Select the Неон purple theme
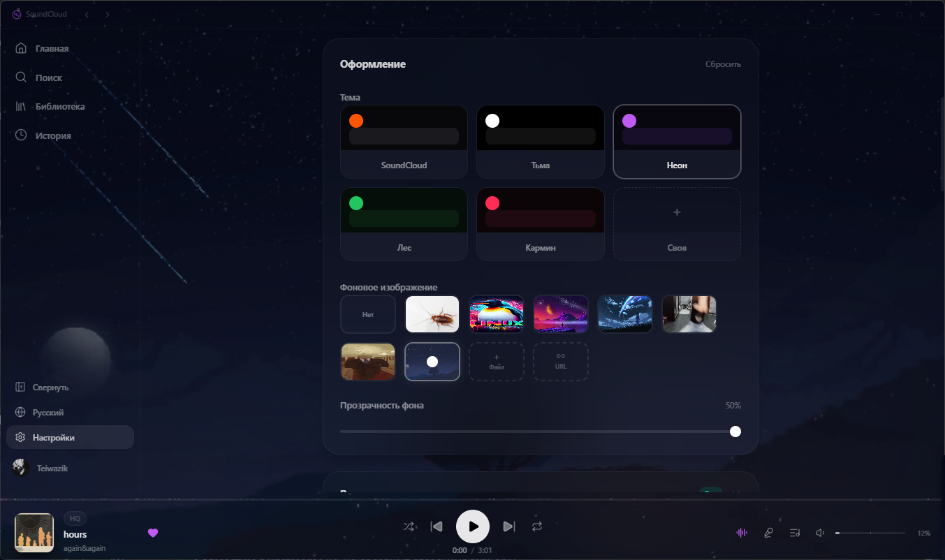This screenshot has height=560, width=945. point(677,142)
